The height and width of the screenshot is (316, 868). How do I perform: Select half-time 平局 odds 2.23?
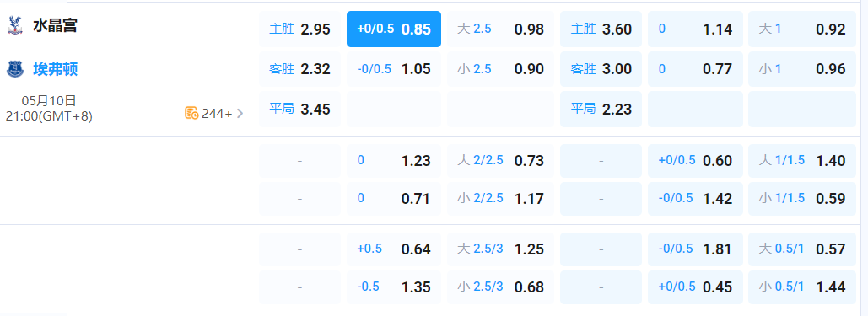(x=601, y=109)
